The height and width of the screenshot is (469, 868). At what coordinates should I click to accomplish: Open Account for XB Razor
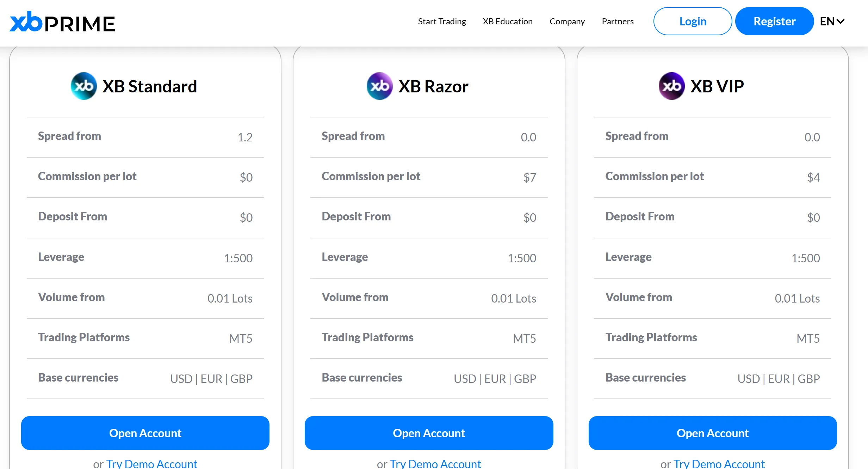pyautogui.click(x=429, y=433)
